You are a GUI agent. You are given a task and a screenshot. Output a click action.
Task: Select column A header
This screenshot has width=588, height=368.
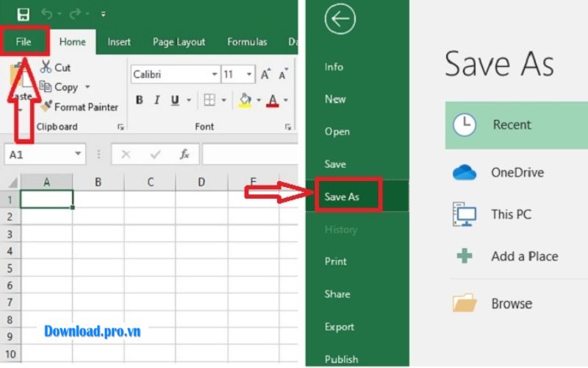pos(46,183)
